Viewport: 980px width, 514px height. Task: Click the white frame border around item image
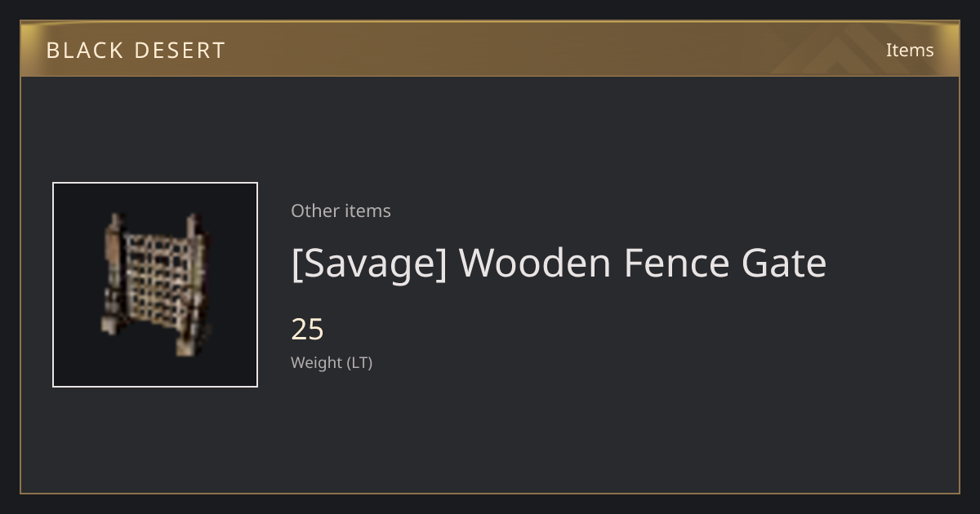coord(155,184)
